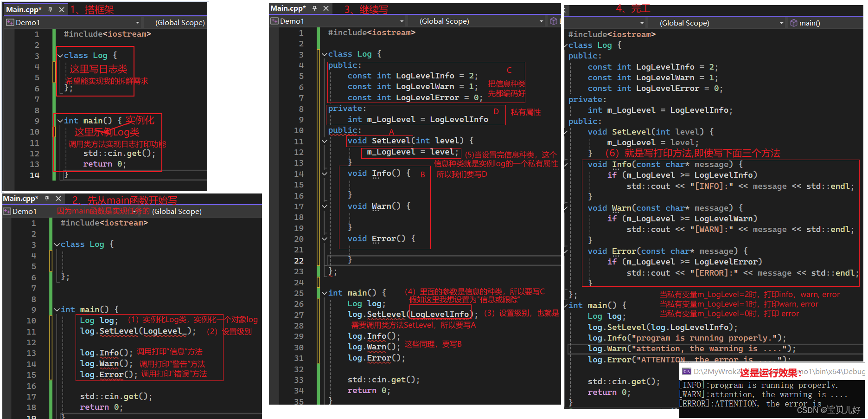
Task: Open the main() member list in the 完工 editor
Action: pos(810,23)
